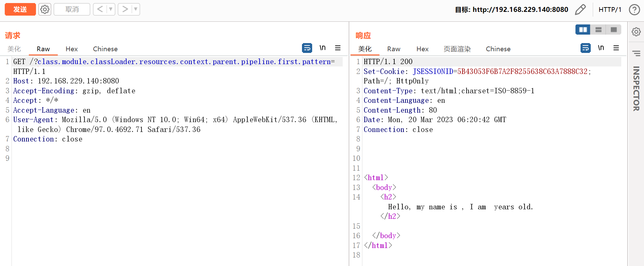Click request Accept-Language header
The width and height of the screenshot is (644, 266).
[x=52, y=110]
